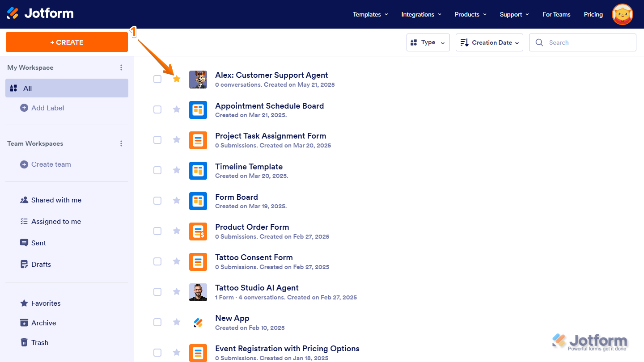Image resolution: width=644 pixels, height=362 pixels.
Task: Select the All workspace tab in the sidebar
Action: (x=28, y=88)
